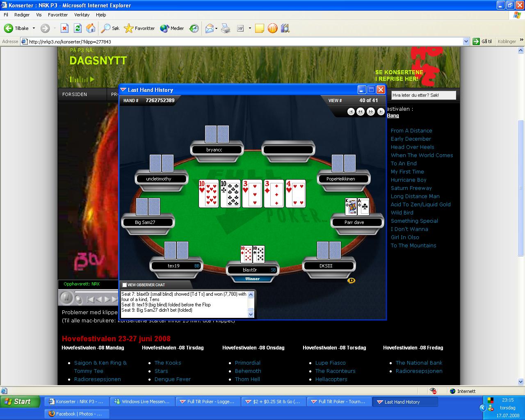This screenshot has width=525, height=420.
Task: Play song To The Mountains
Action: click(x=413, y=245)
